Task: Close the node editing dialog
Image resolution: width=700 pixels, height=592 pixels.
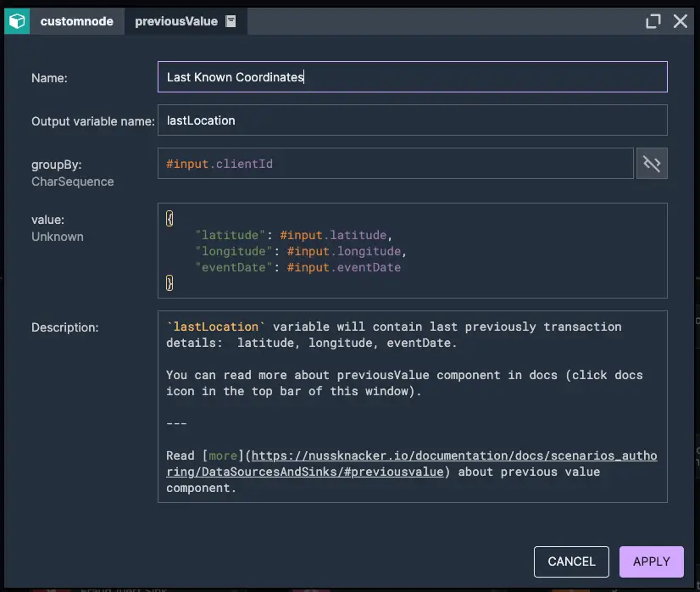Action: click(681, 21)
